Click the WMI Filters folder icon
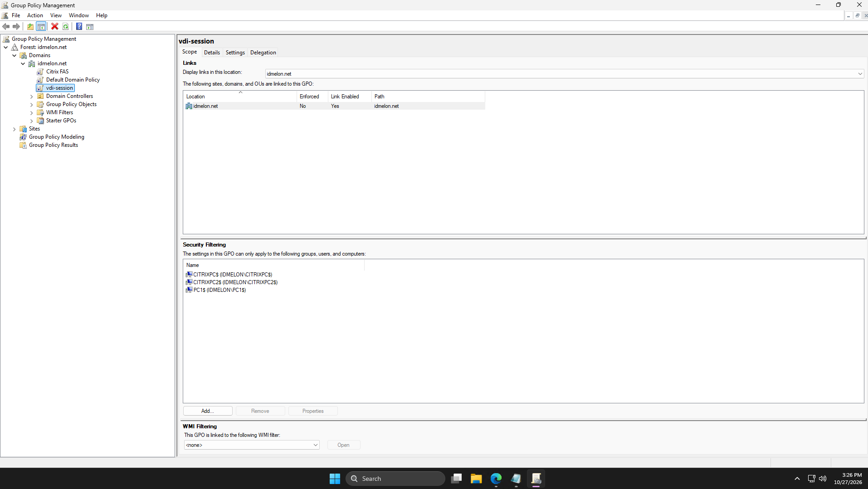868x489 pixels. point(40,112)
